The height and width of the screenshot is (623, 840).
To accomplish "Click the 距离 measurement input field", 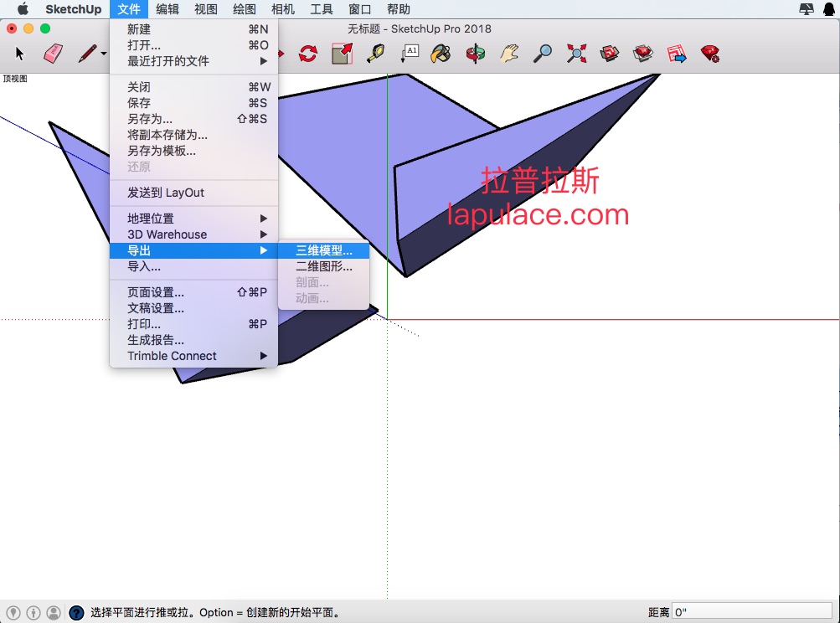I will coord(751,612).
